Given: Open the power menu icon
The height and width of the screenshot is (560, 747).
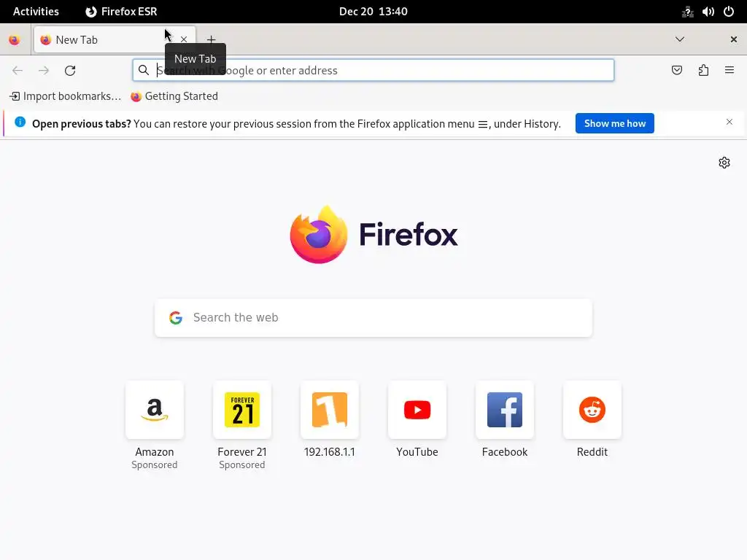Looking at the screenshot, I should 729,12.
